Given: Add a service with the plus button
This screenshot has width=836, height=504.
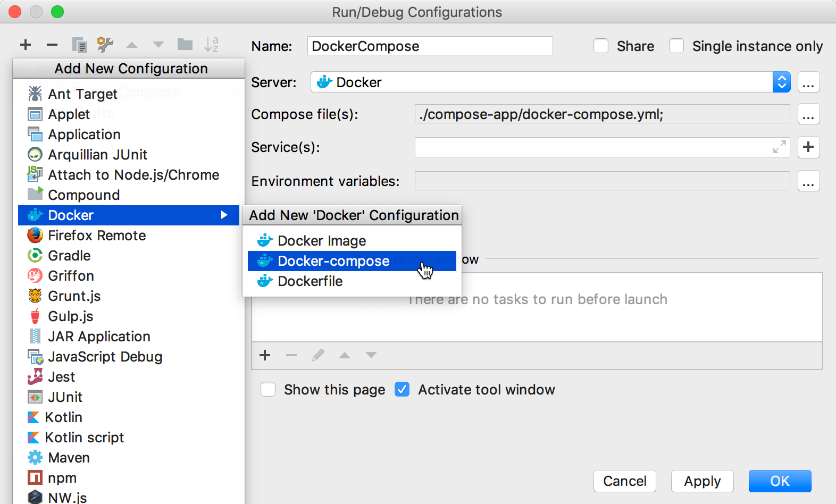Looking at the screenshot, I should coord(808,147).
